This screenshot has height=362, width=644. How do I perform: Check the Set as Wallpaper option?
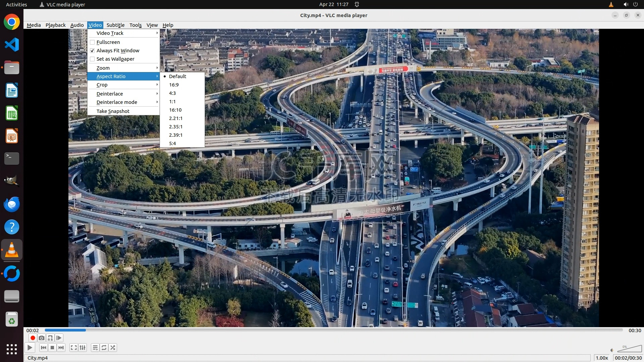click(x=92, y=59)
